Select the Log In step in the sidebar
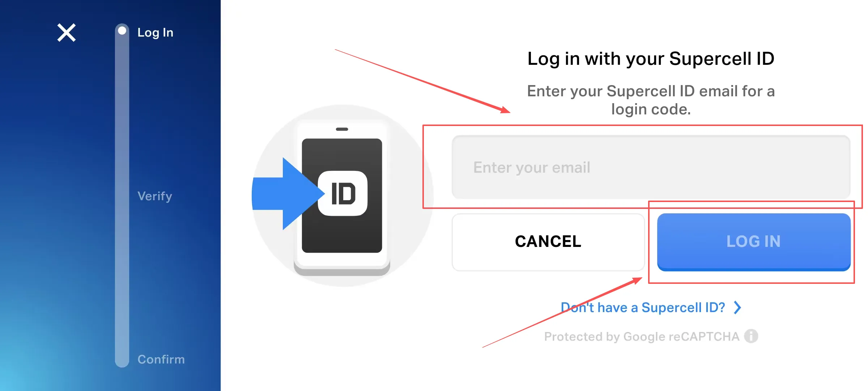Screen dimensions: 868x391 (x=155, y=33)
